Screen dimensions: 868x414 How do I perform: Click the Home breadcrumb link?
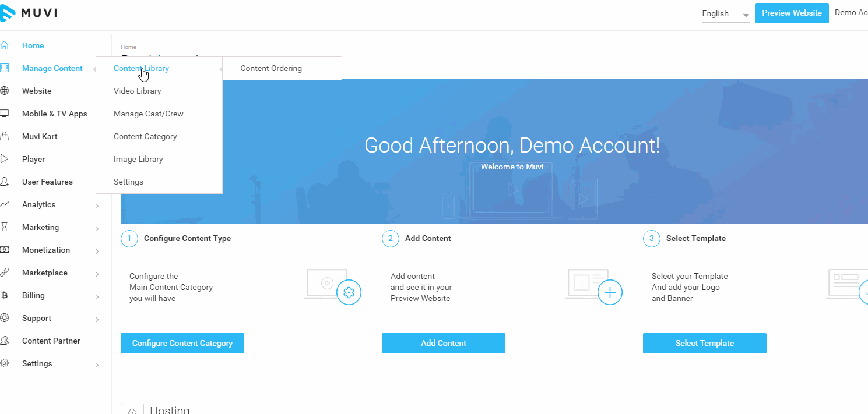click(128, 47)
